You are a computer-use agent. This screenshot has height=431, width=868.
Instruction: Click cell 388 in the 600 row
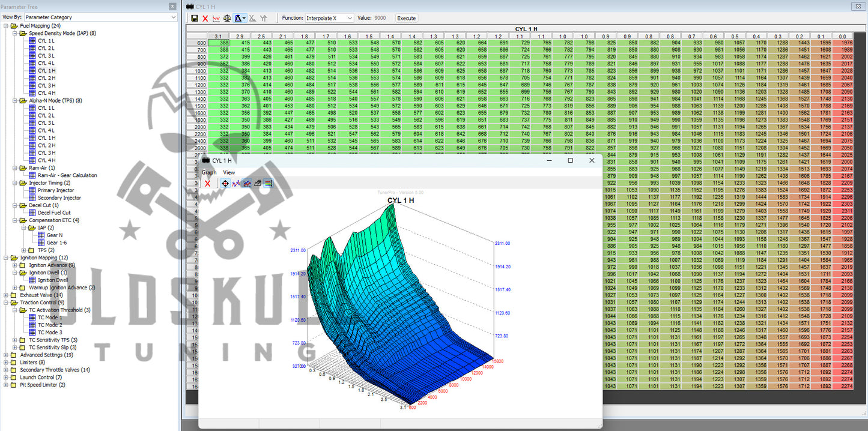[x=219, y=43]
